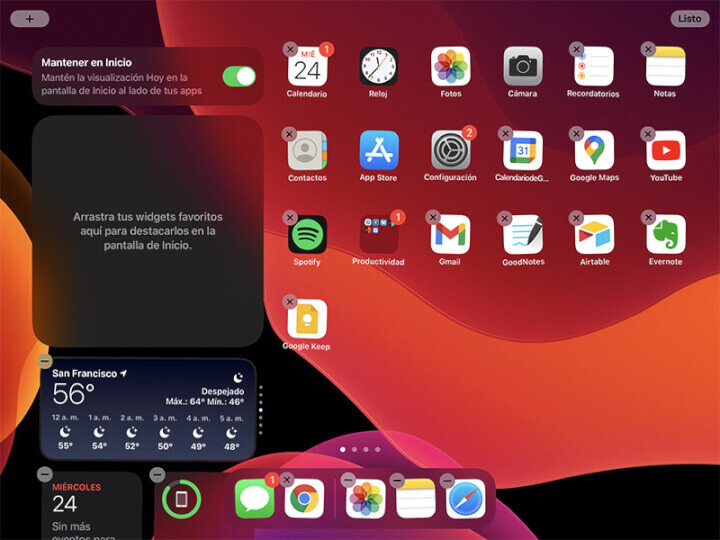The width and height of the screenshot is (720, 540).
Task: Delete Spotify using its X badge
Action: click(290, 218)
